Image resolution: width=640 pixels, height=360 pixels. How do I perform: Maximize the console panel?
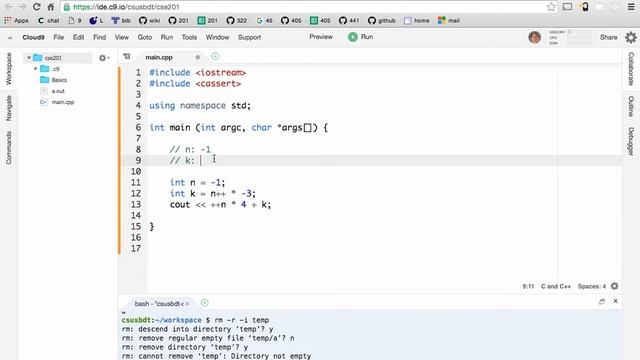point(602,301)
